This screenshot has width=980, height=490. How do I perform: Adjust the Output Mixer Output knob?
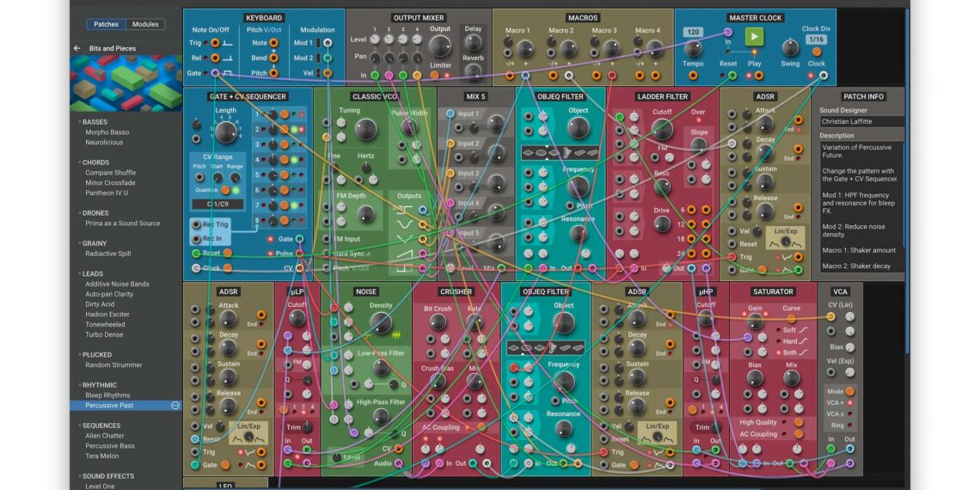(x=440, y=46)
